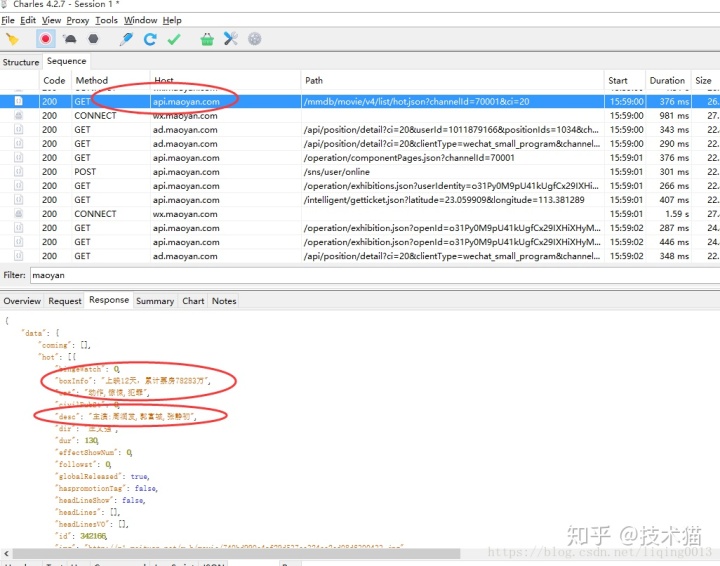The height and width of the screenshot is (566, 720).
Task: Toggle the red recording button
Action: [45, 39]
